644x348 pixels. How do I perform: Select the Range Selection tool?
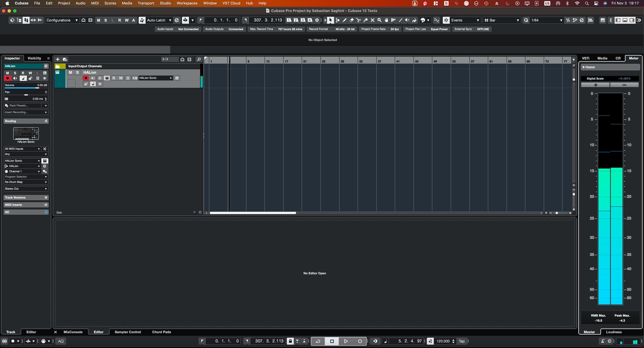coord(337,20)
